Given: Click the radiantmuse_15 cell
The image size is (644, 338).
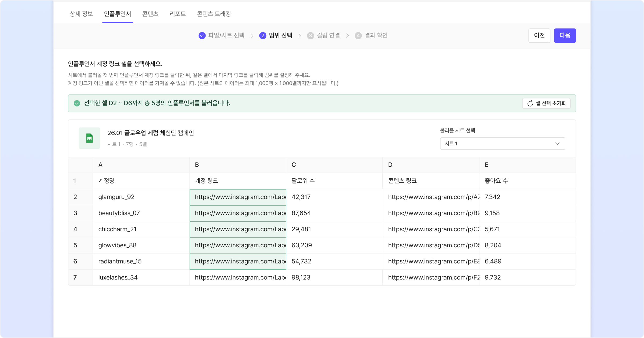Looking at the screenshot, I should pos(141,261).
